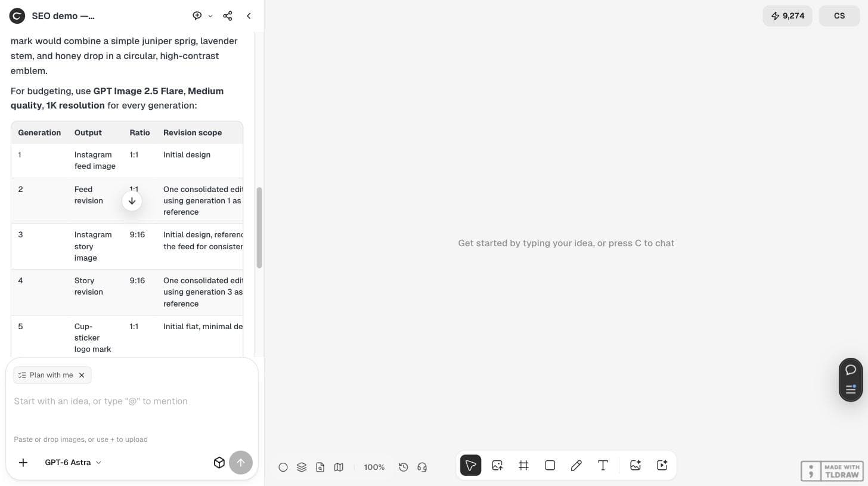This screenshot has height=486, width=868.
Task: Open the floating list menu icon
Action: click(x=851, y=389)
